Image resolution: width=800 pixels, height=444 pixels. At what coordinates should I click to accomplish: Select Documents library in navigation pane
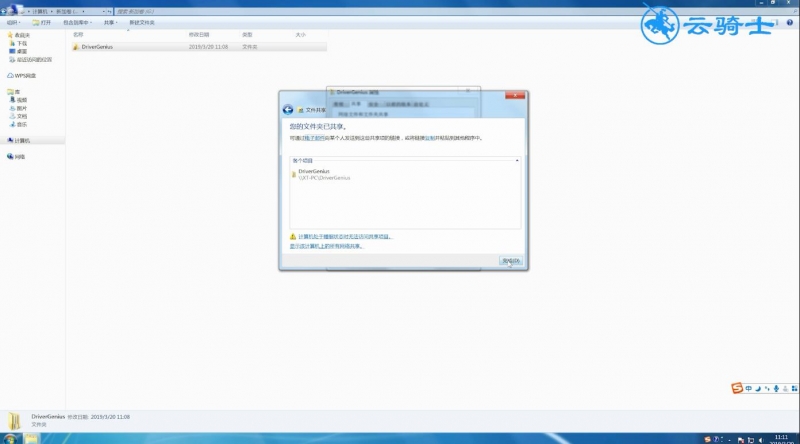pos(18,116)
